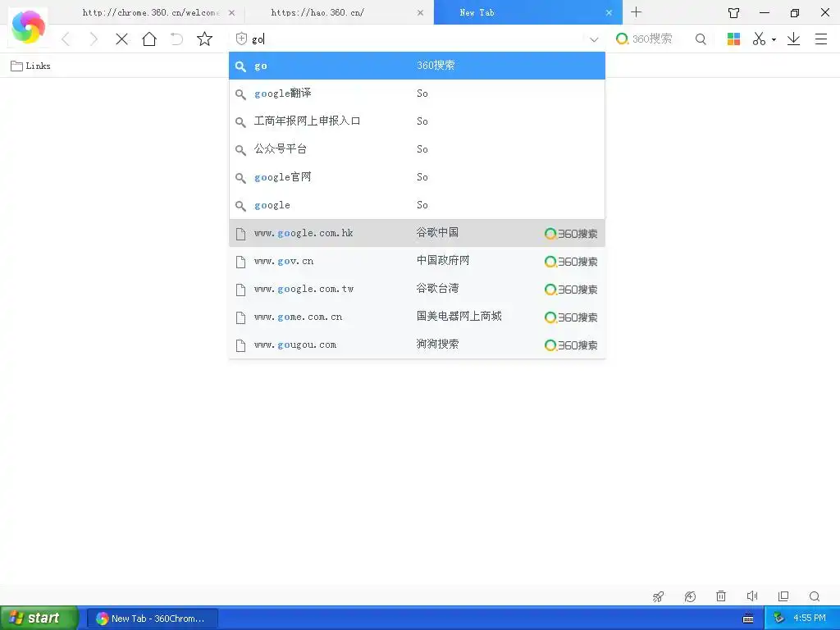Click the network tray icon near the clock
Screen dimensions: 840x630
[779, 619]
